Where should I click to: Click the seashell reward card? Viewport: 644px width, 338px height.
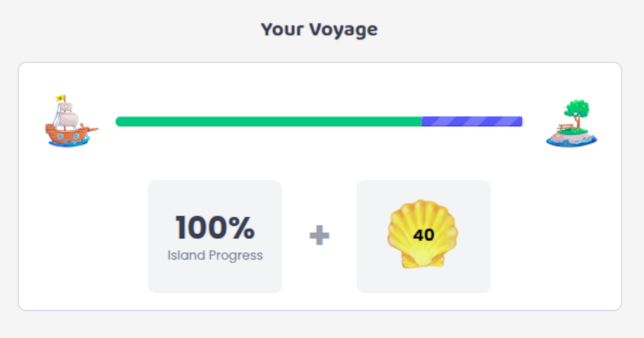pos(423,237)
